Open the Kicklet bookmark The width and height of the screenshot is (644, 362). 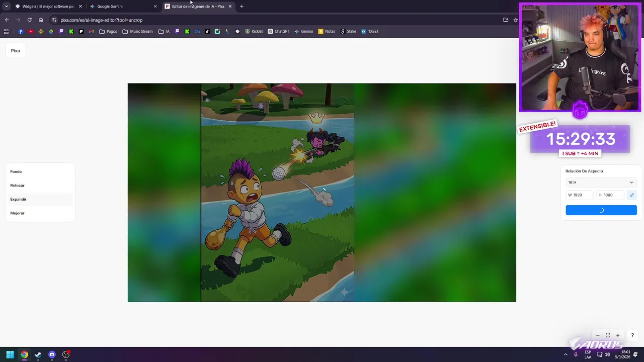(254, 31)
